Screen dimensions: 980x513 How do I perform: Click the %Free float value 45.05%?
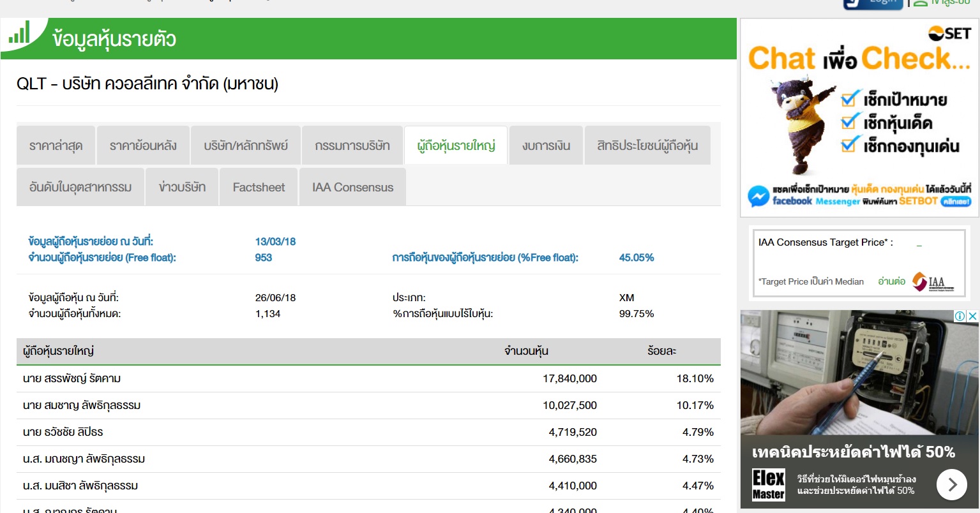click(x=637, y=258)
